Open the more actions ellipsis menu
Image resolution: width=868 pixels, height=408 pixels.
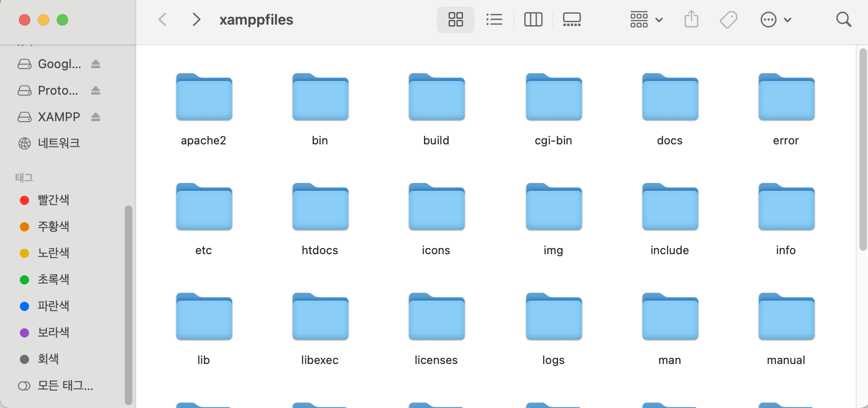coord(775,20)
